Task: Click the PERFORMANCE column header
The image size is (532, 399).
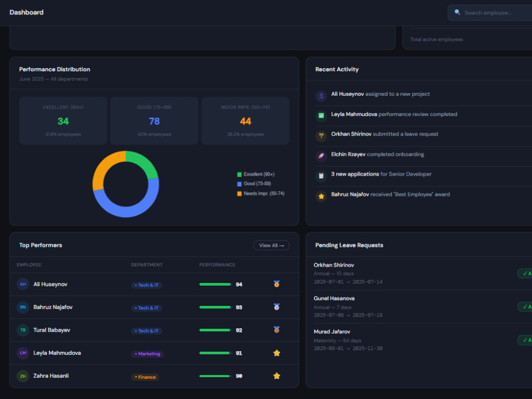Action: (x=217, y=264)
